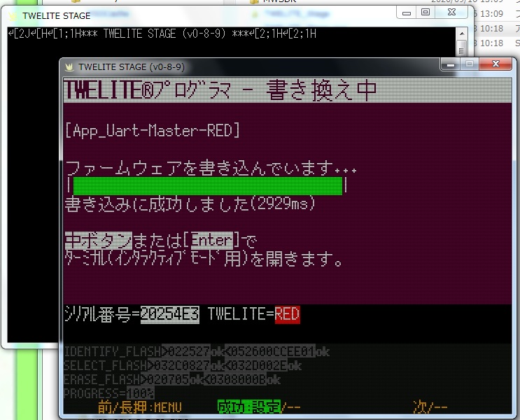The image size is (520, 420).
Task: Click the IDENTIFY_FLASH log line
Action: point(197,351)
